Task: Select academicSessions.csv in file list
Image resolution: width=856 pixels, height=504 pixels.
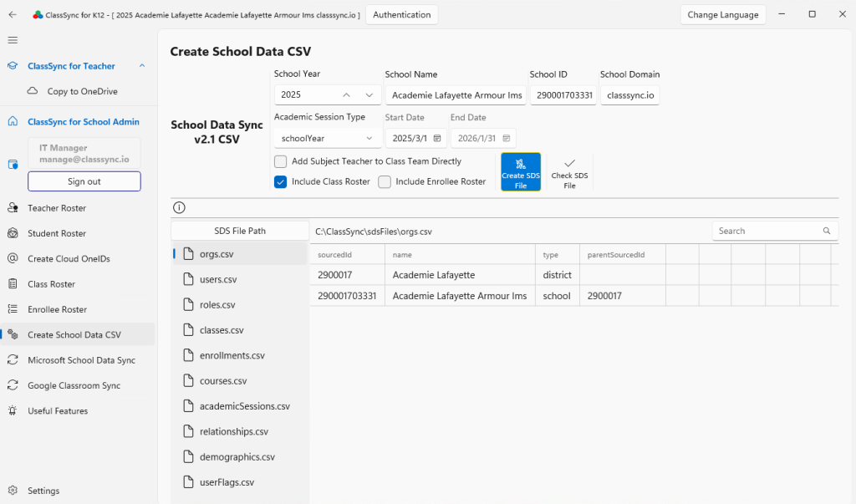Action: [x=240, y=406]
